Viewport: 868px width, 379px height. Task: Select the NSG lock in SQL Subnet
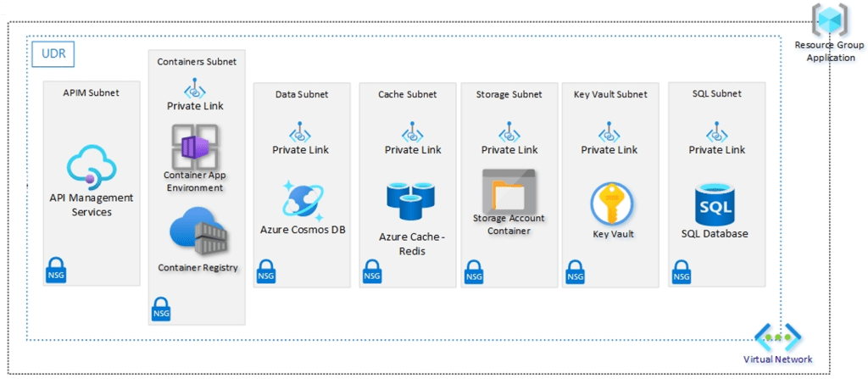681,270
